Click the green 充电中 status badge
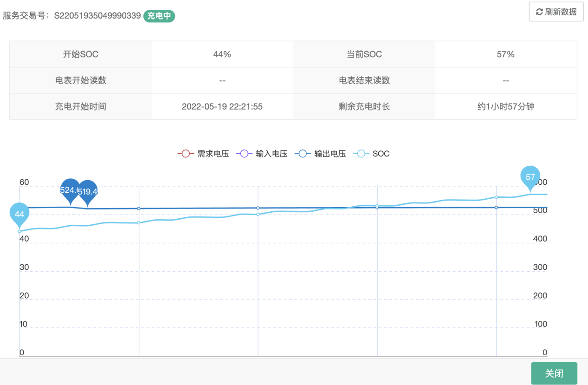The image size is (588, 385). click(x=159, y=16)
